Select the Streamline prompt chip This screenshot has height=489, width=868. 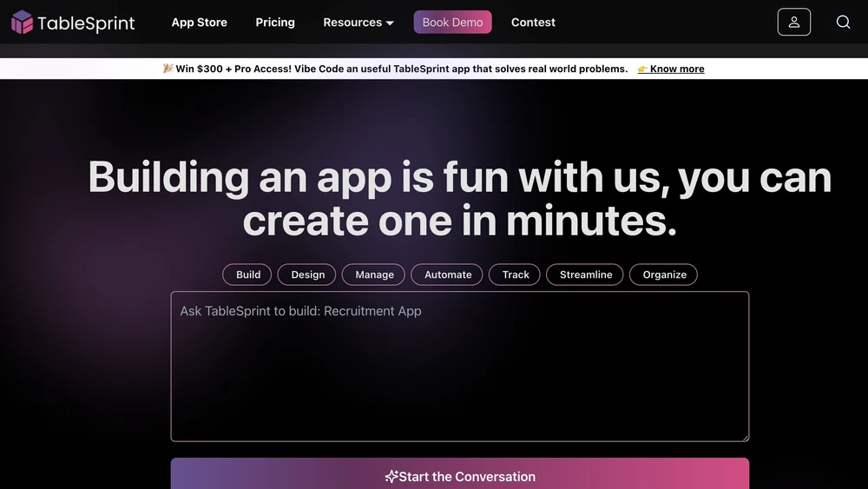[584, 274]
